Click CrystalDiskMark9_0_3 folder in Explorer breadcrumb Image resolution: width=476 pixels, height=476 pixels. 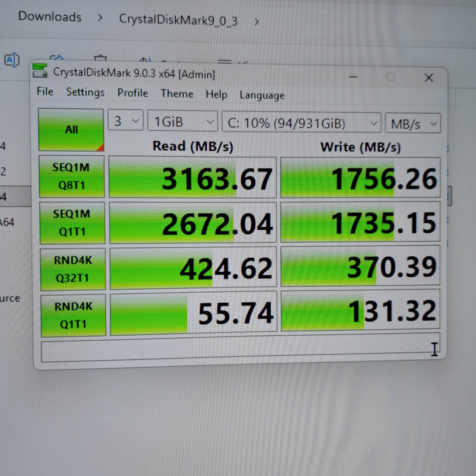click(178, 20)
